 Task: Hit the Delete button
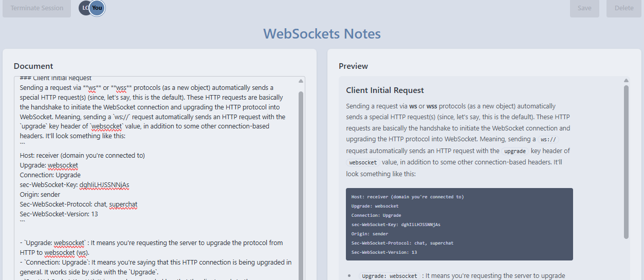(x=624, y=8)
